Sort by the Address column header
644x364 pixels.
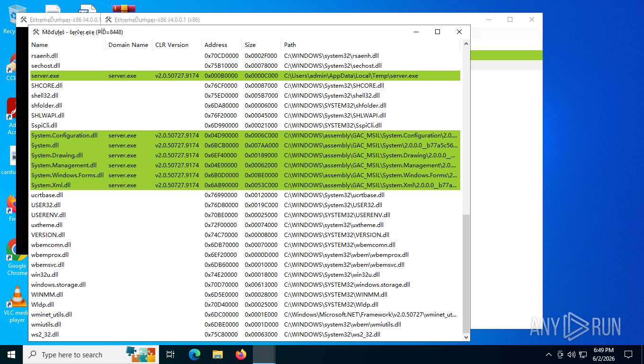click(222, 45)
